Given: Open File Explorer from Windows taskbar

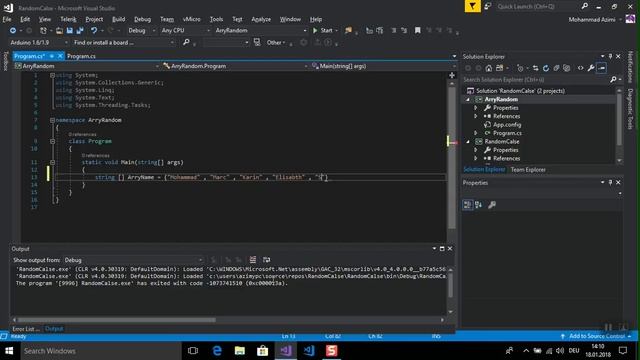Looking at the screenshot, I should pyautogui.click(x=240, y=351).
